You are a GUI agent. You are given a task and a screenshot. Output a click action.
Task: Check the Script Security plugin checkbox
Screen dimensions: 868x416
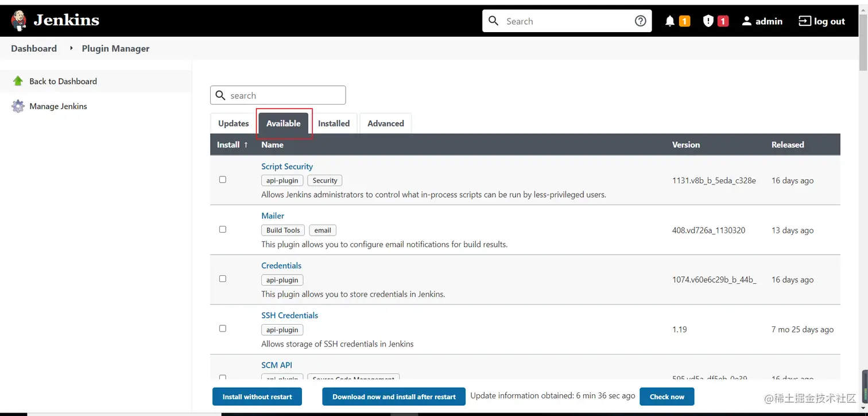click(223, 180)
